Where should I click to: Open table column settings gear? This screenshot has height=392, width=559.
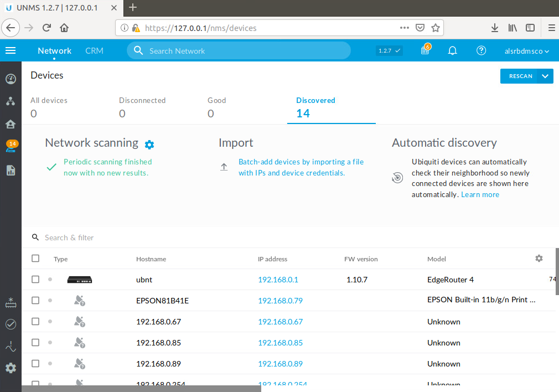point(539,258)
